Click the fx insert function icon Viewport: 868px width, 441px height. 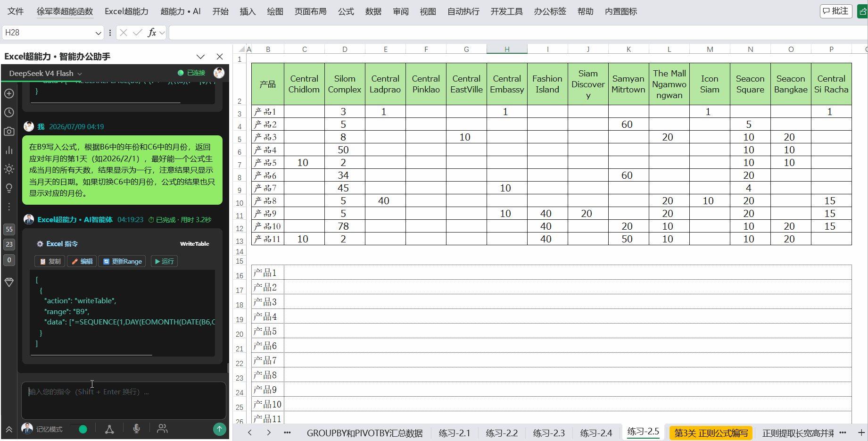(152, 33)
